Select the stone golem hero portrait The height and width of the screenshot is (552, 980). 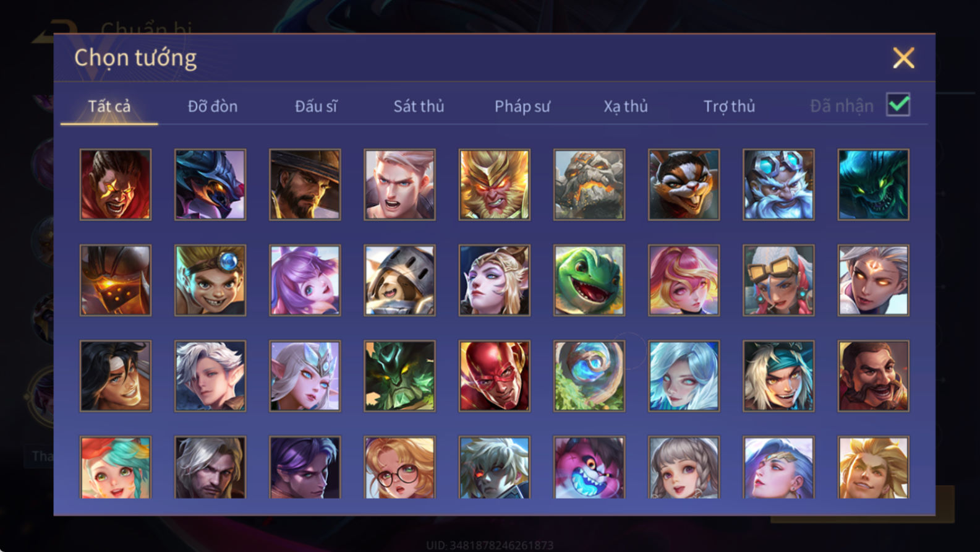[x=589, y=184]
